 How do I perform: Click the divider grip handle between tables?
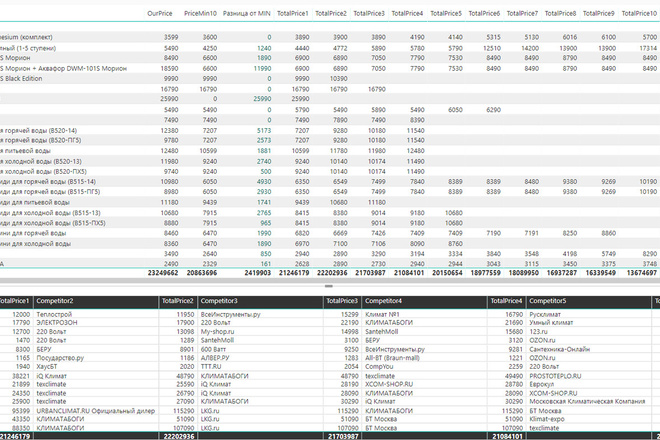(x=329, y=286)
